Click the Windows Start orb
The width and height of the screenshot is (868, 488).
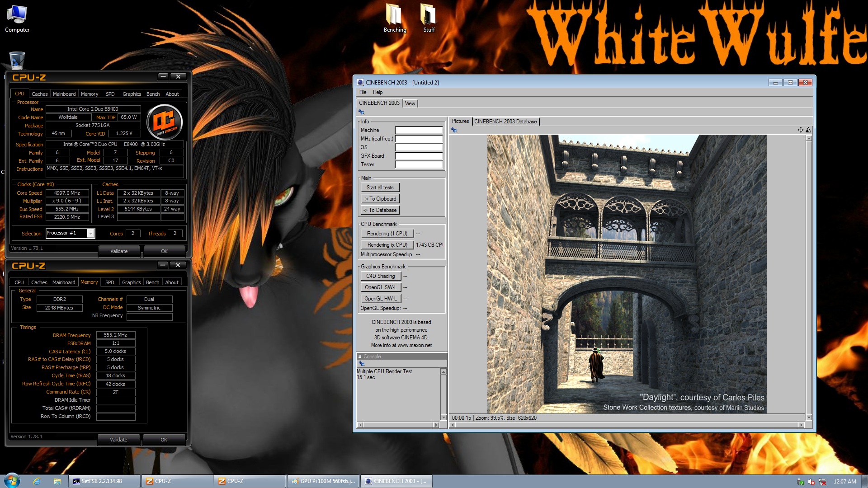pos(12,481)
